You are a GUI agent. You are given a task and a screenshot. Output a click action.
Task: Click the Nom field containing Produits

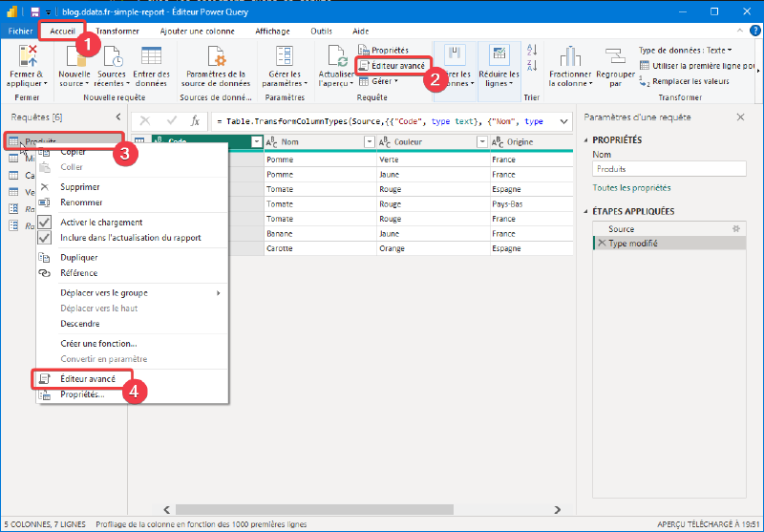coord(669,169)
